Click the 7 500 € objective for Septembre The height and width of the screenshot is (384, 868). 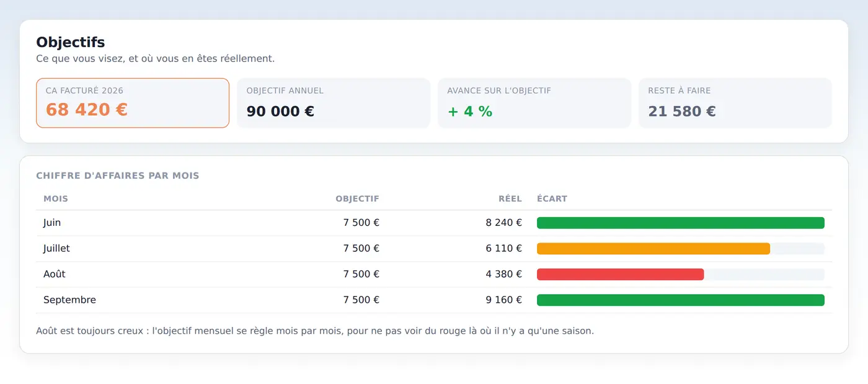coord(361,300)
